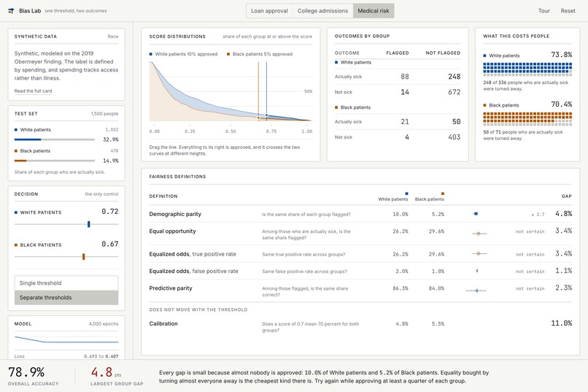Adjust the White patients threshold slider handle
Screen dimensions: 588x392
coord(89,224)
